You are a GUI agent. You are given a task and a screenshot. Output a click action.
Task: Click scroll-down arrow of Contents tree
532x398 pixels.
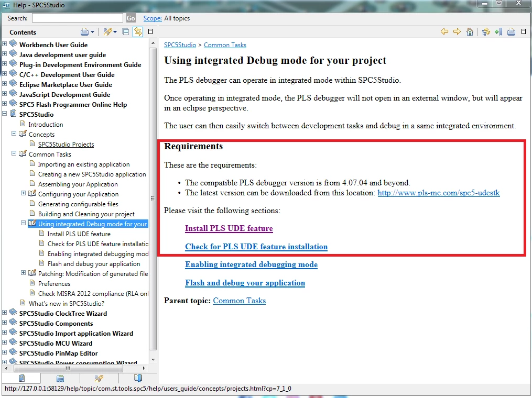tap(153, 359)
